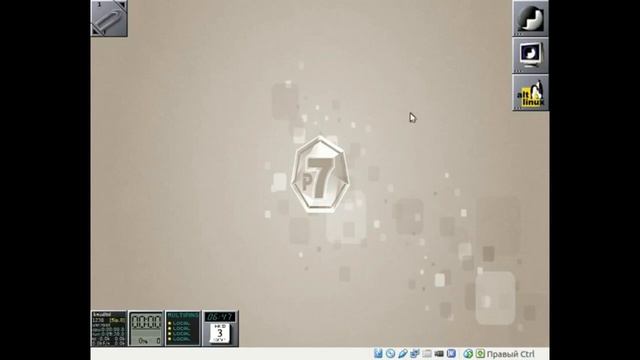Click the system load monitor dockapp

(x=109, y=329)
